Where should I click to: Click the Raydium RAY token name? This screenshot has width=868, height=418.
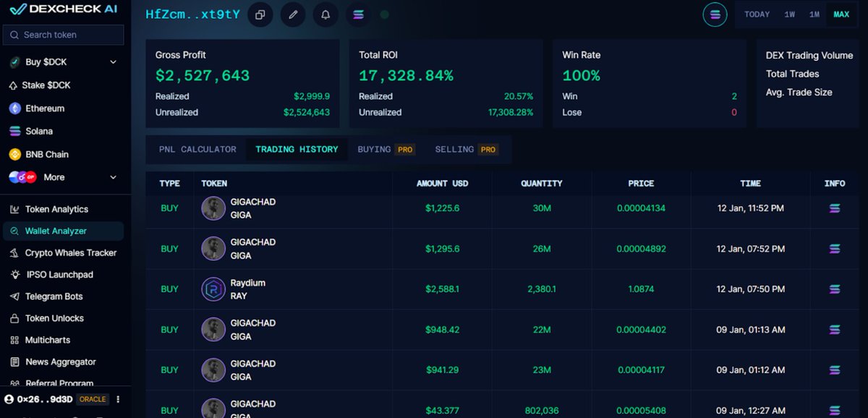pos(248,289)
